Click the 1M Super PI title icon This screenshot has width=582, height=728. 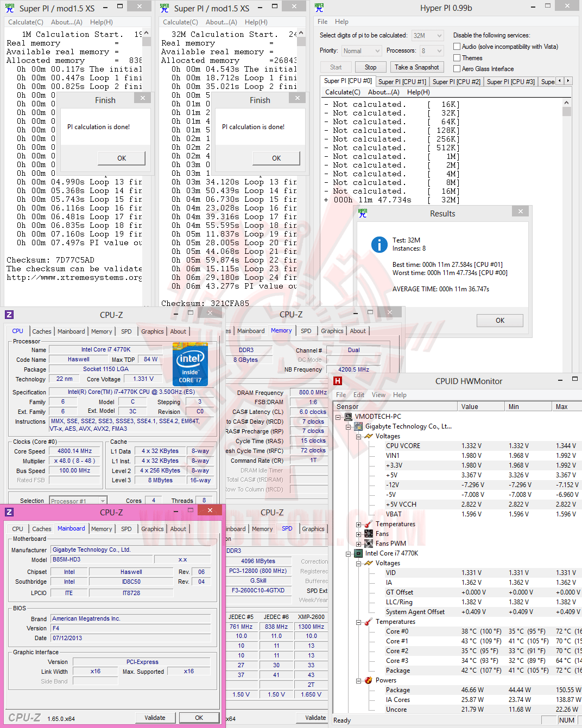[10, 8]
